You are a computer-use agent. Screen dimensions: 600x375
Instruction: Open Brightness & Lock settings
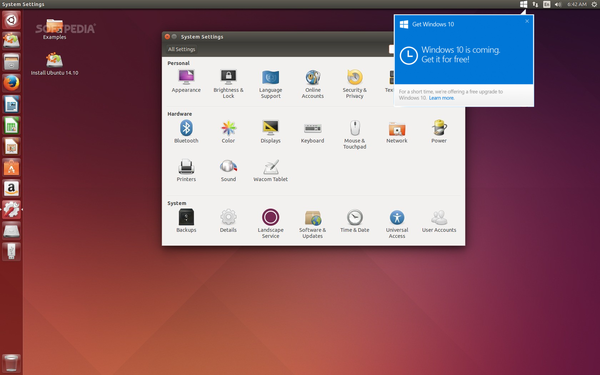point(228,84)
